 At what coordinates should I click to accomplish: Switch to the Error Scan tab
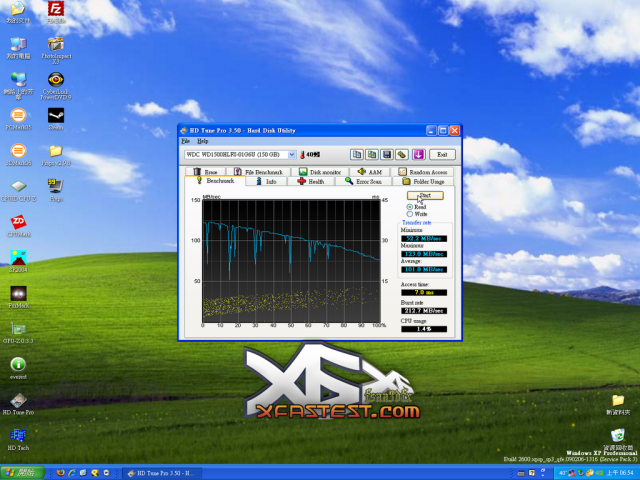coord(363,181)
